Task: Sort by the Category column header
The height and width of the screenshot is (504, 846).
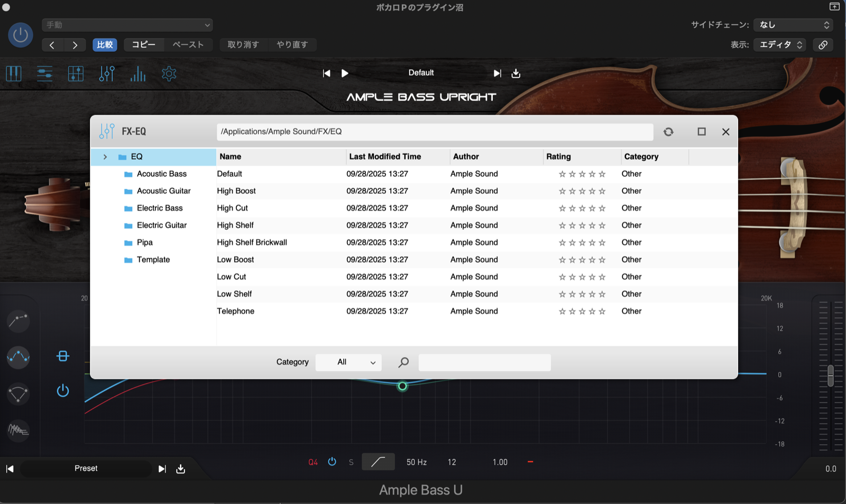Action: (655, 157)
